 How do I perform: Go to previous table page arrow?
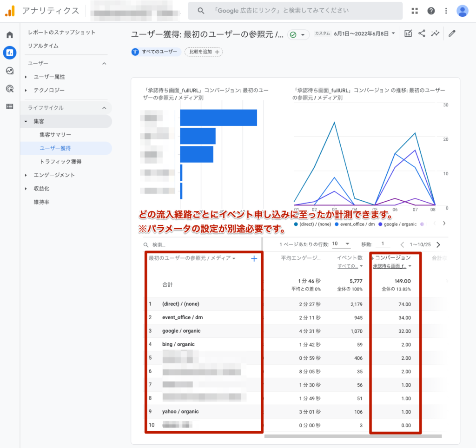click(x=402, y=244)
